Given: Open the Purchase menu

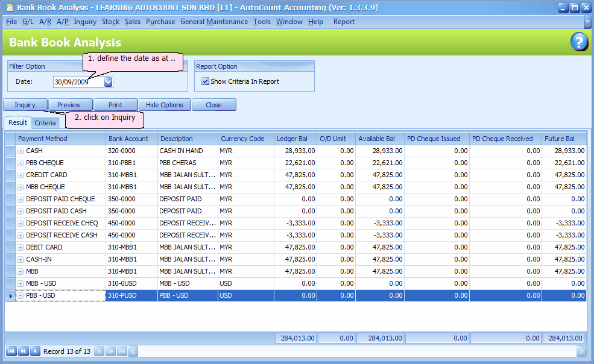Looking at the screenshot, I should pos(160,22).
